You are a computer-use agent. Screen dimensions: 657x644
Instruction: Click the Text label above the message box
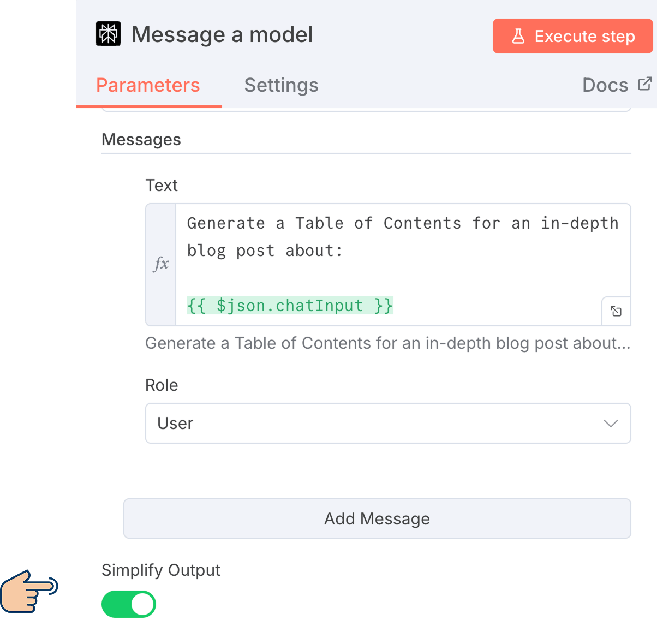[x=162, y=186]
